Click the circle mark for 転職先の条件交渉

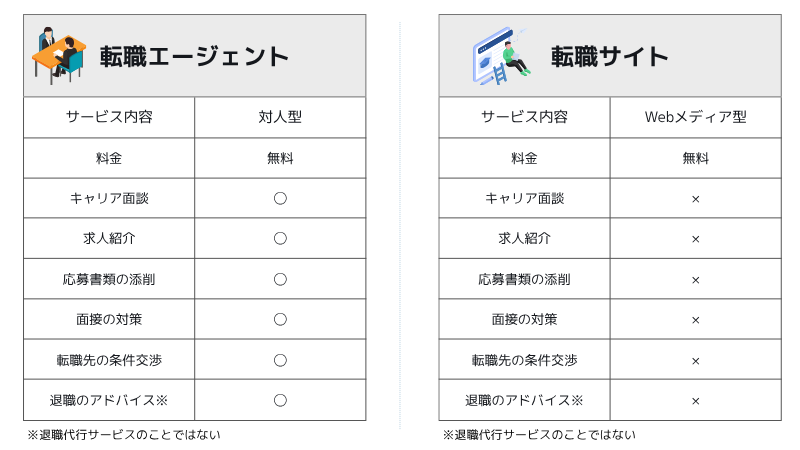[280, 360]
